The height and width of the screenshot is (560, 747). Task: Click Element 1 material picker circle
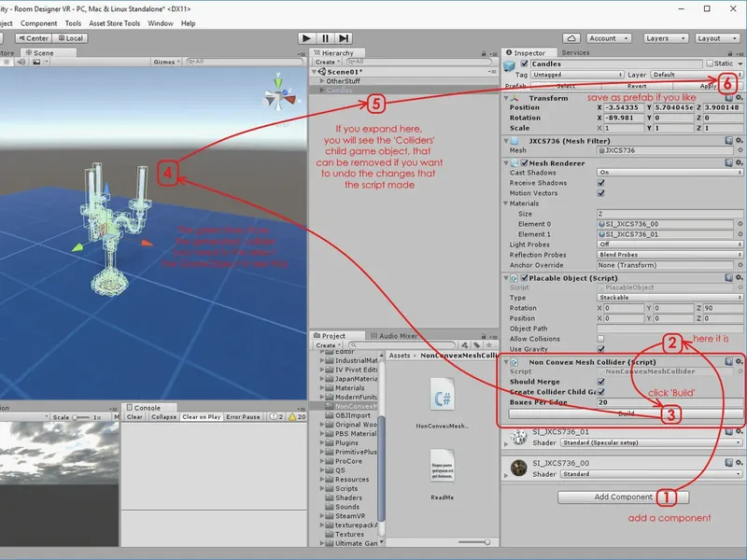coord(740,234)
